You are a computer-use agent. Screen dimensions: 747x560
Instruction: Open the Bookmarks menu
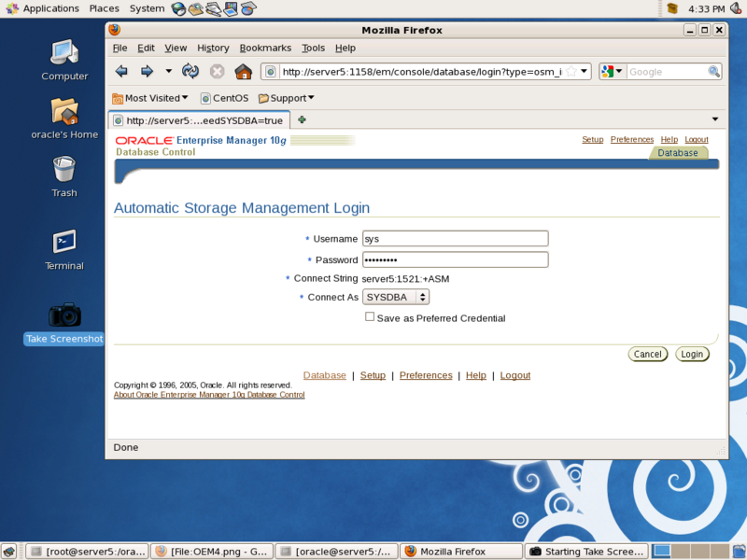(x=265, y=49)
